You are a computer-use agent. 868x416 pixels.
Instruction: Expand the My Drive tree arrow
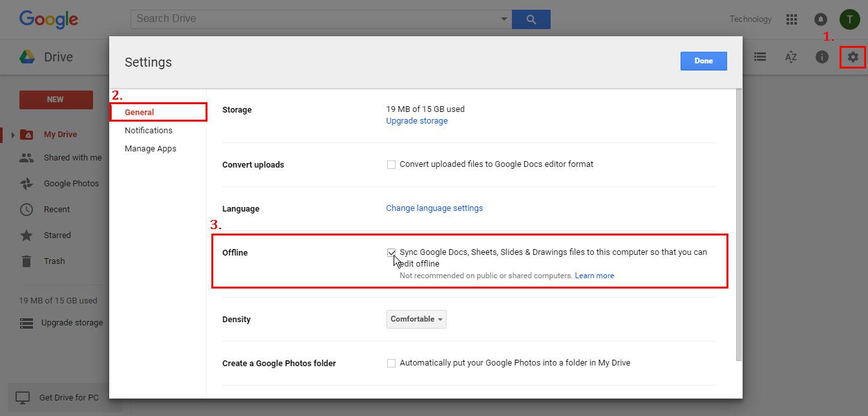(x=12, y=135)
